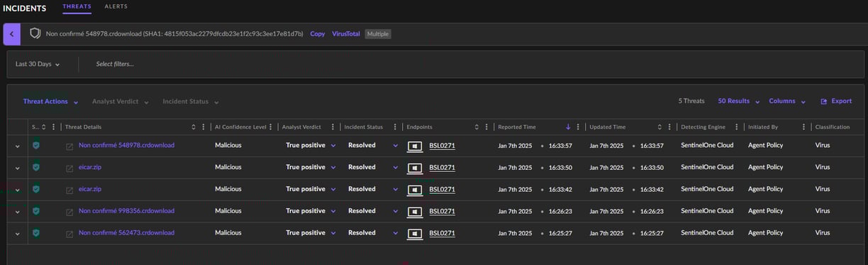The image size is (868, 265).
Task: Click the Reported Time sort arrow
Action: tap(568, 127)
